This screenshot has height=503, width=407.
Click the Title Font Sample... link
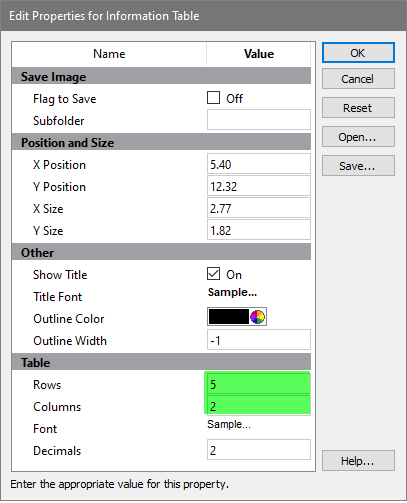(x=232, y=293)
